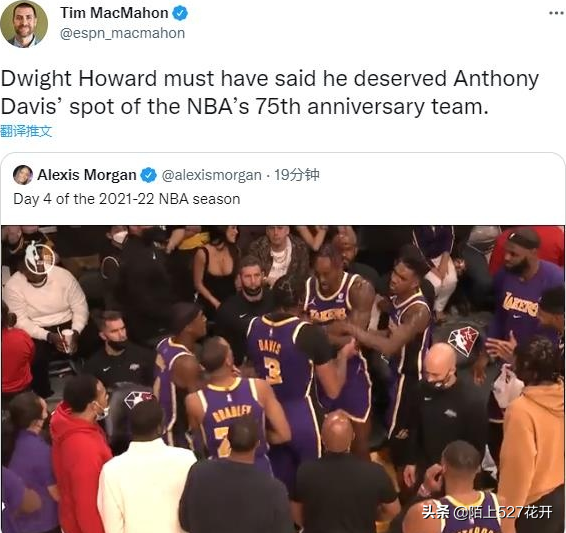Open the three-dot more options menu

pos(557,13)
